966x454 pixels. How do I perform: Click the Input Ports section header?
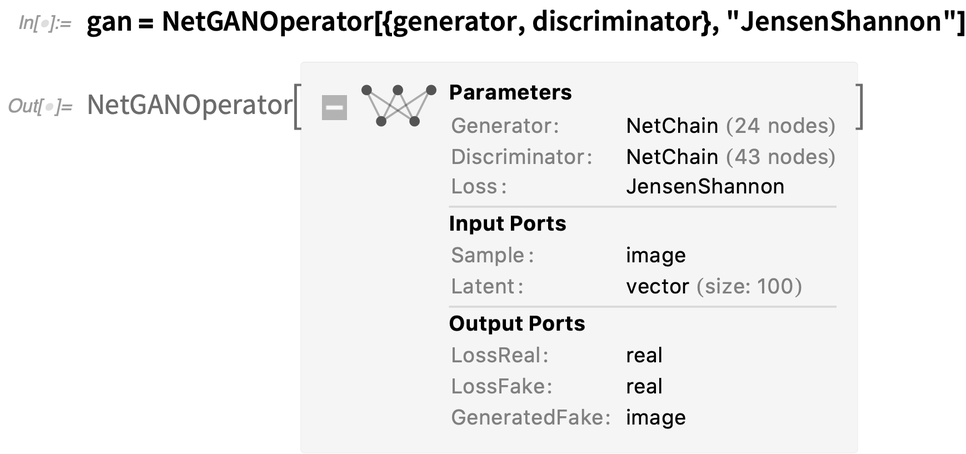pyautogui.click(x=507, y=224)
